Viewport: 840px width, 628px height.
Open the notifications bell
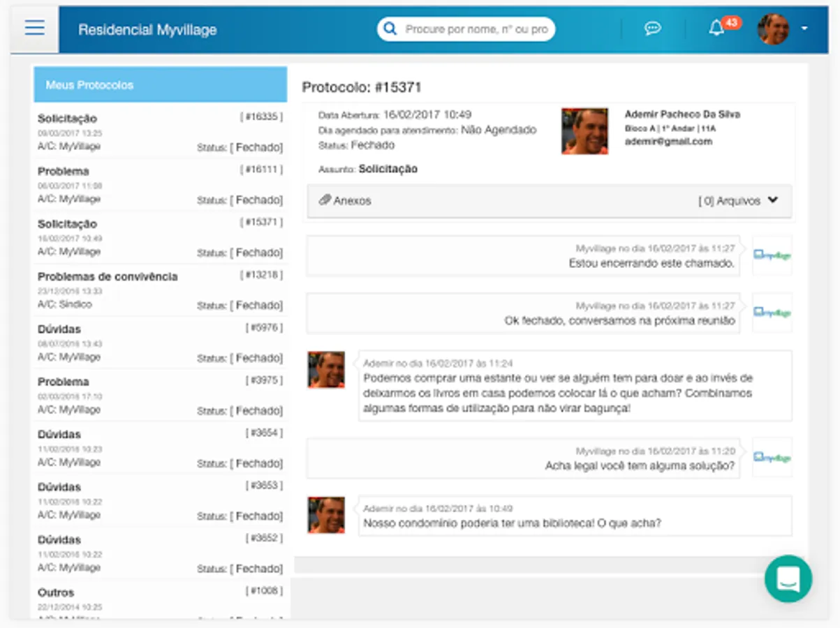click(x=716, y=29)
